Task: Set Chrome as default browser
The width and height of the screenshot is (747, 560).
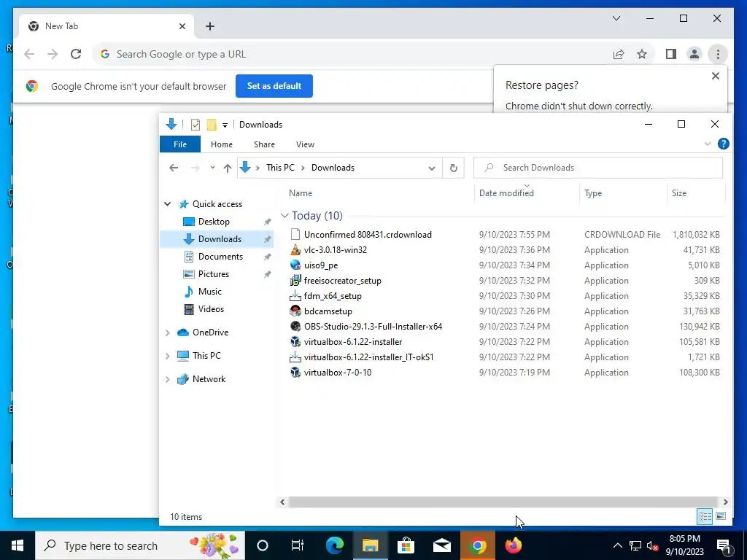Action: click(274, 86)
